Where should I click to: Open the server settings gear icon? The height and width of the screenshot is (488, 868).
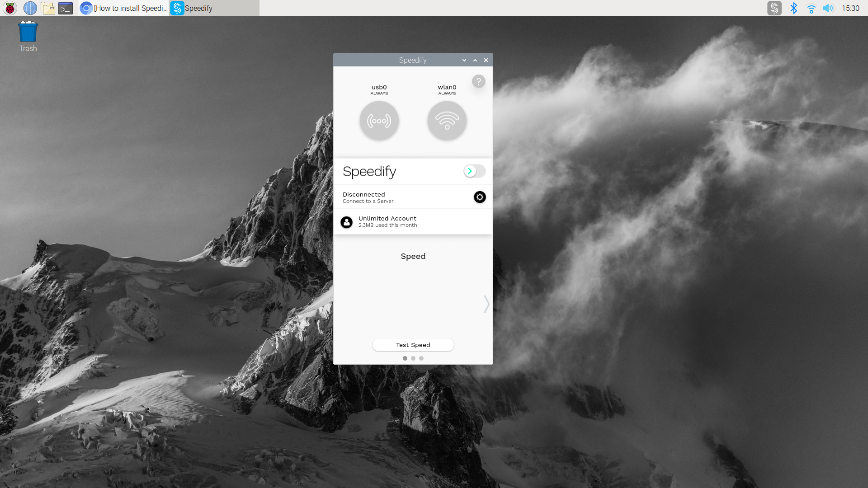480,197
